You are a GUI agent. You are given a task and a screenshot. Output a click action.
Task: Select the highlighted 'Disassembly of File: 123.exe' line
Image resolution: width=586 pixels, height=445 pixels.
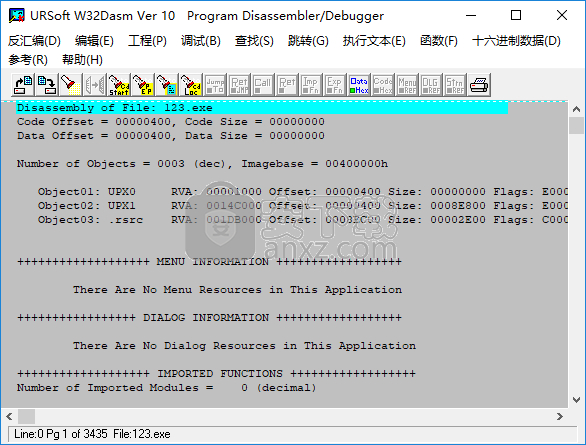click(262, 108)
